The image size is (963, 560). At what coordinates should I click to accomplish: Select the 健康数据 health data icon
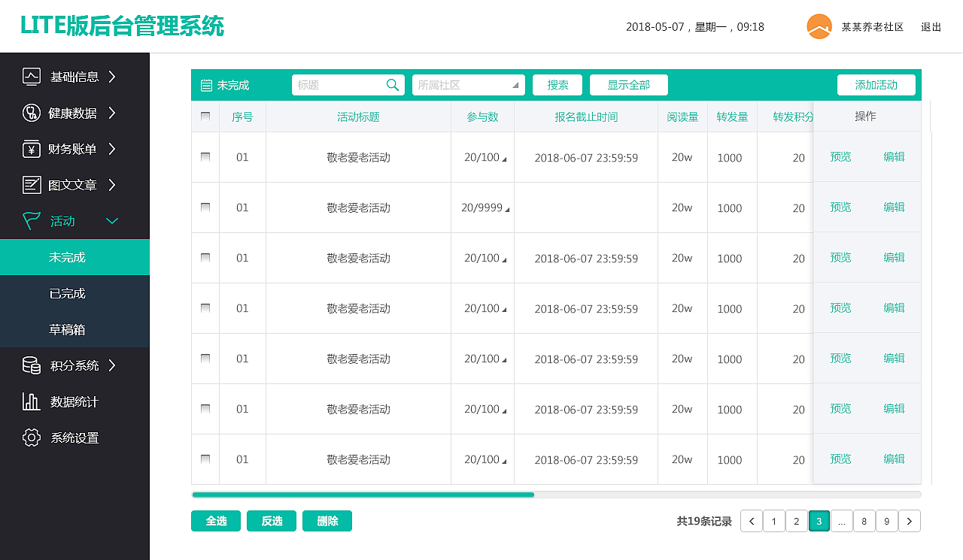click(x=30, y=113)
